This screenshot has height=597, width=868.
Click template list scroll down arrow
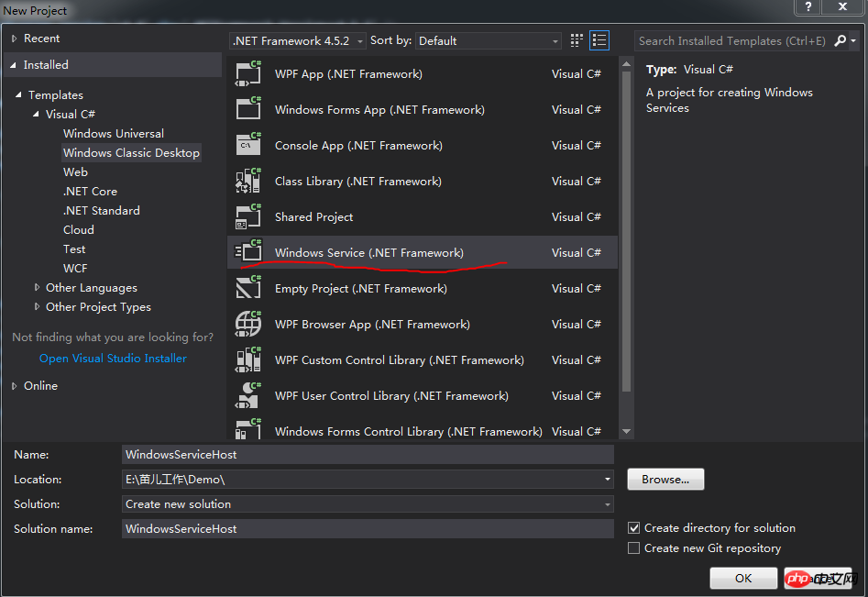(627, 431)
